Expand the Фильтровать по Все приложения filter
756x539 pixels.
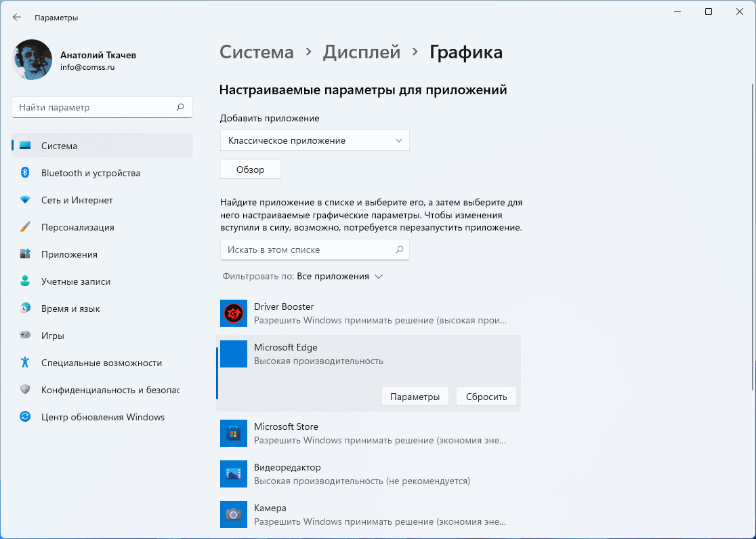click(x=303, y=277)
